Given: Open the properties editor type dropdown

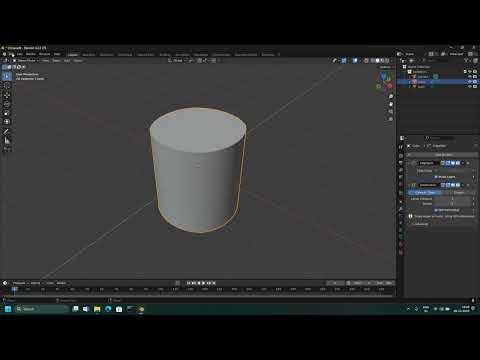Looking at the screenshot, I should pyautogui.click(x=403, y=138).
